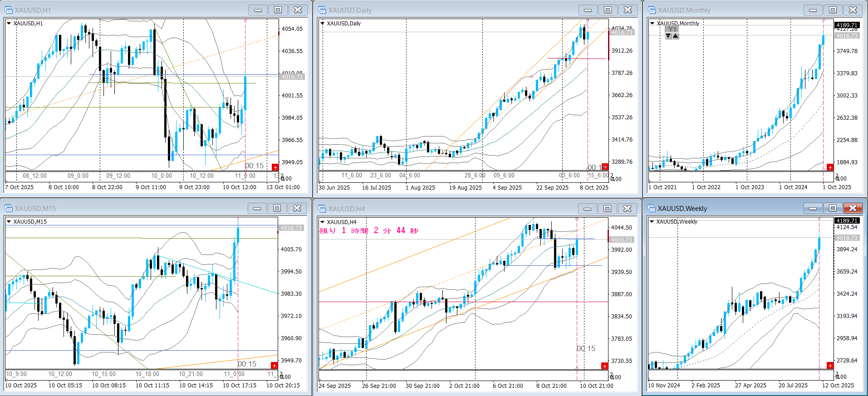This screenshot has width=868, height=396.
Task: Click the Y1 label button in the Monthly chart
Action: [672, 29]
